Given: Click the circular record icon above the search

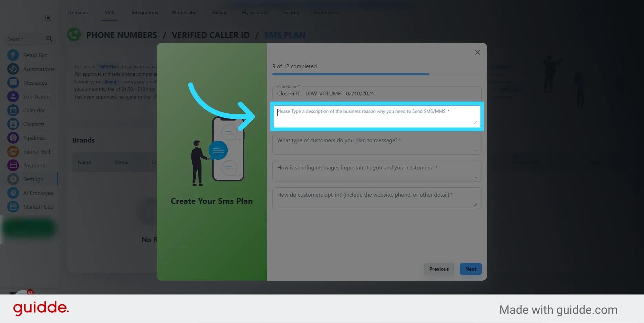Looking at the screenshot, I should coord(48,18).
